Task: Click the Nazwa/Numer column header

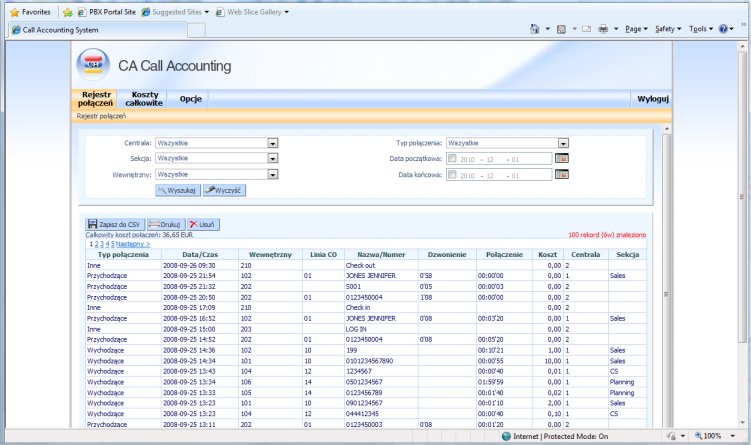Action: [x=381, y=255]
